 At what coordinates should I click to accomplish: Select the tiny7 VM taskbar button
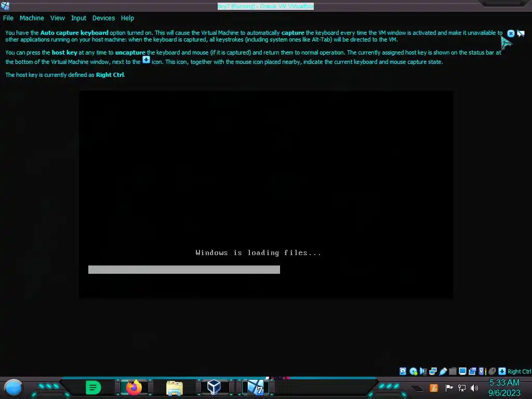[256, 387]
